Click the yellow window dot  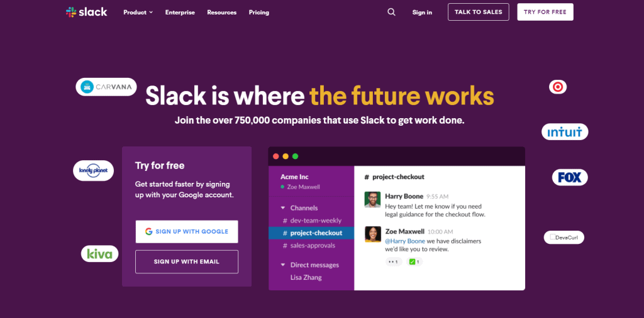(286, 156)
